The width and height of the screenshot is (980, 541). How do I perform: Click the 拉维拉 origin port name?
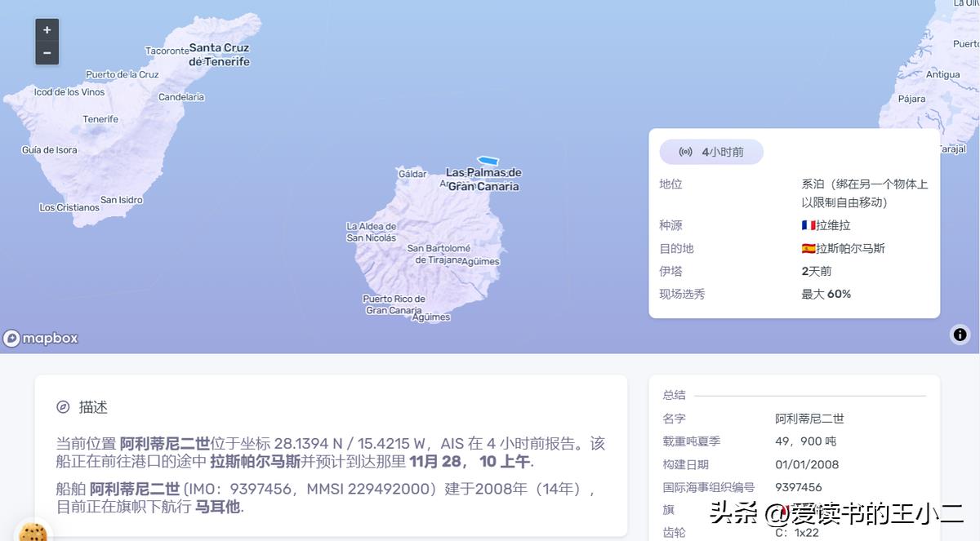coord(833,225)
